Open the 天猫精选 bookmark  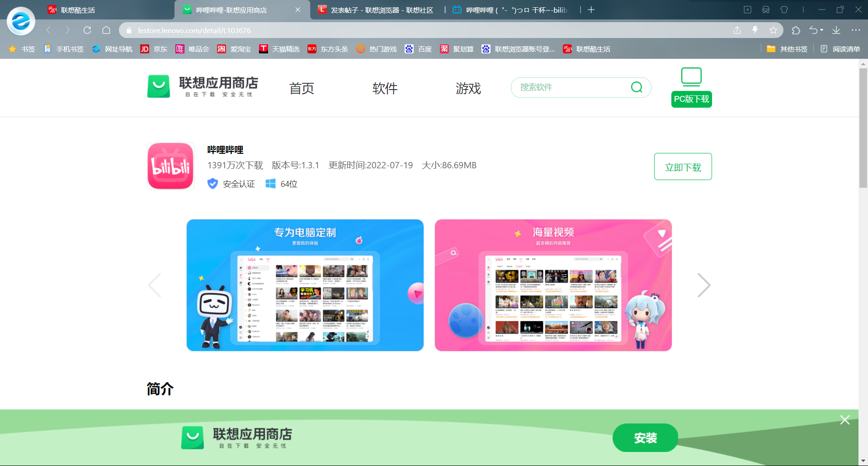tap(279, 49)
